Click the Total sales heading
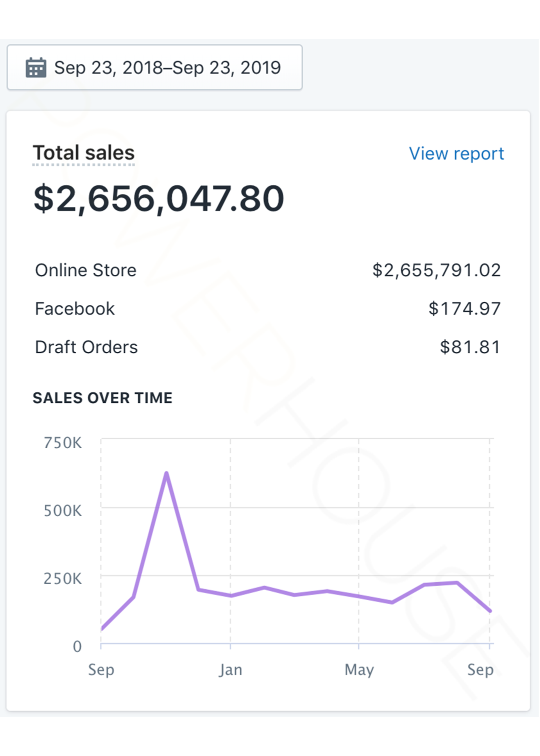The width and height of the screenshot is (540, 756). (x=83, y=153)
